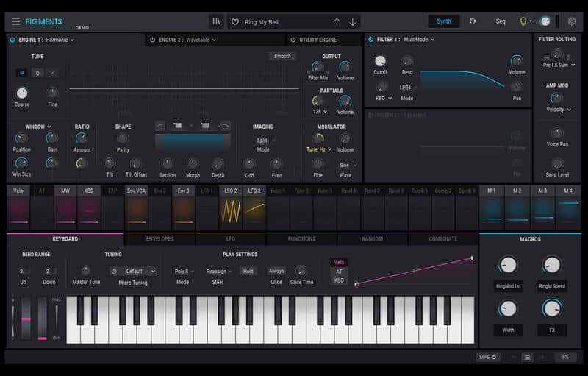
Task: Click the Send Level knob
Action: point(557,163)
